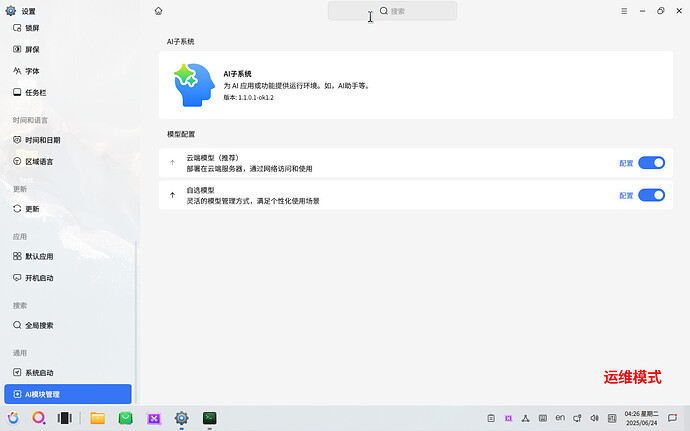Click the grid icon beside 默认应用

[17, 256]
